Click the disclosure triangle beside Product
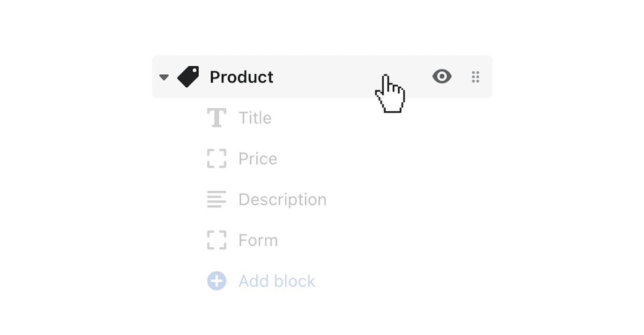The image size is (644, 335). 164,76
